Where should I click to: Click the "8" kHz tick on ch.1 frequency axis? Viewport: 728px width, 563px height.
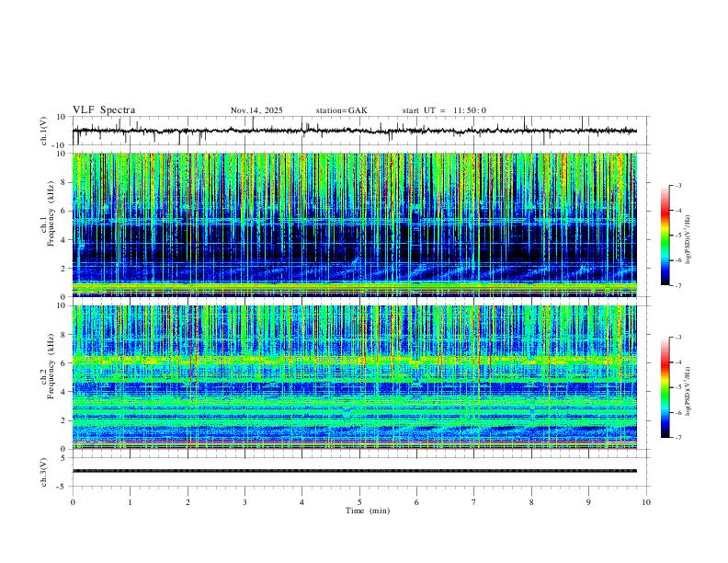point(64,182)
